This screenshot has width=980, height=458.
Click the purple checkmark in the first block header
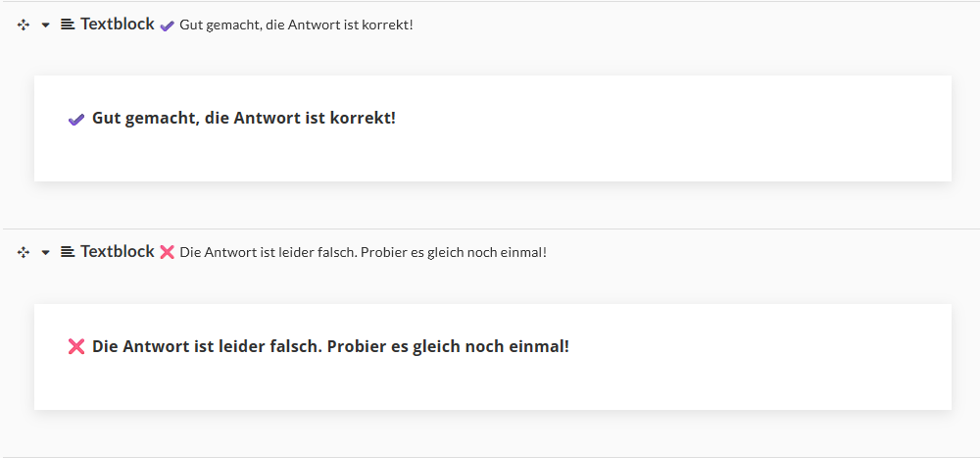point(167,25)
